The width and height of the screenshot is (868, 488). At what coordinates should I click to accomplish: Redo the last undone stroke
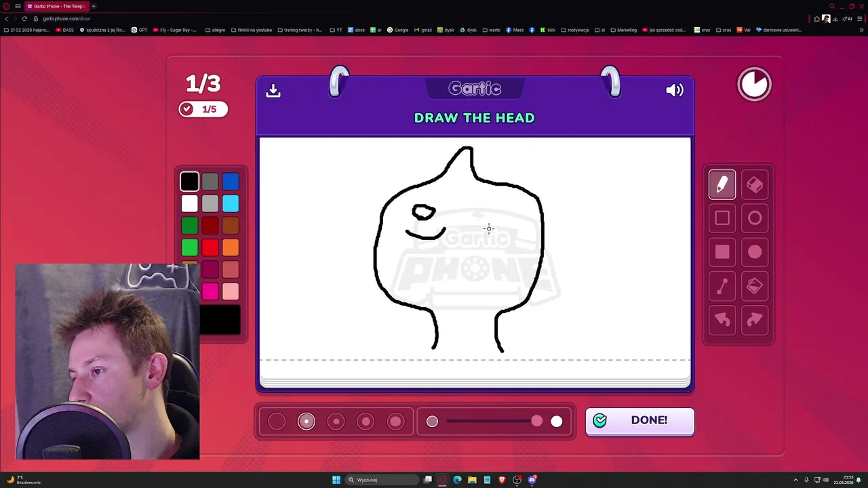coord(755,320)
